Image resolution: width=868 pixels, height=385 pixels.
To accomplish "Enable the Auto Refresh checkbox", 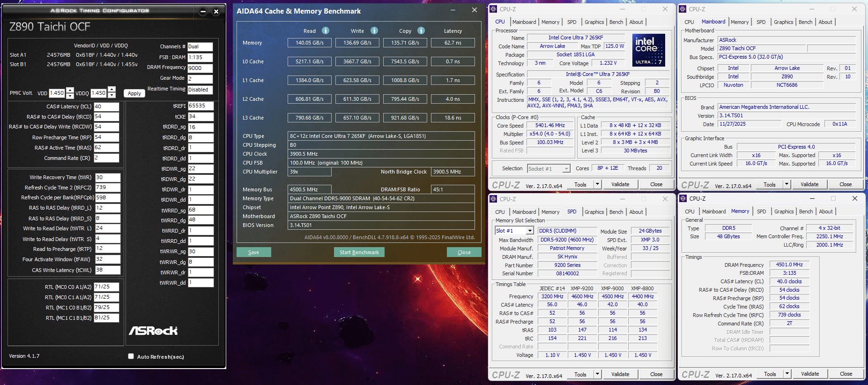I will pos(131,356).
